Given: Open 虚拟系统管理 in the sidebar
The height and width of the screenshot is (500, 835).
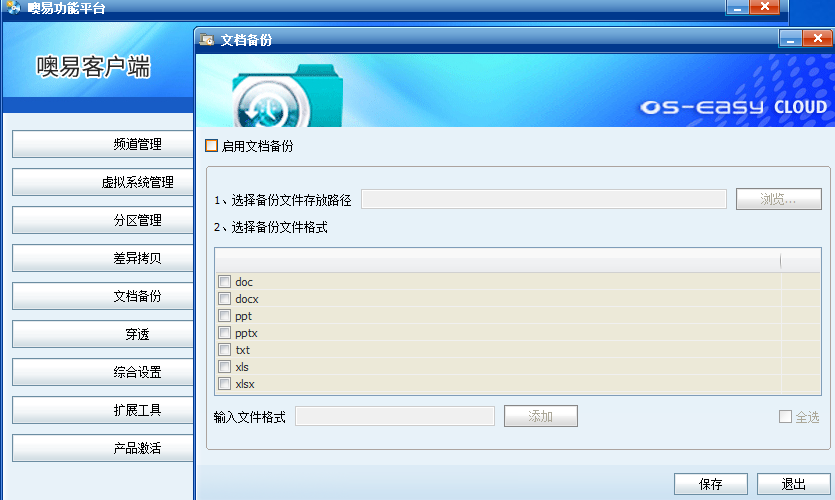Looking at the screenshot, I should click(102, 182).
